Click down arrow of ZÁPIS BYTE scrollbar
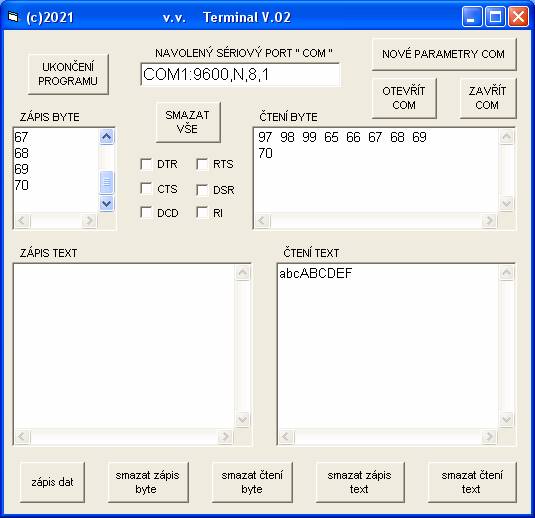The image size is (535, 518). click(106, 204)
